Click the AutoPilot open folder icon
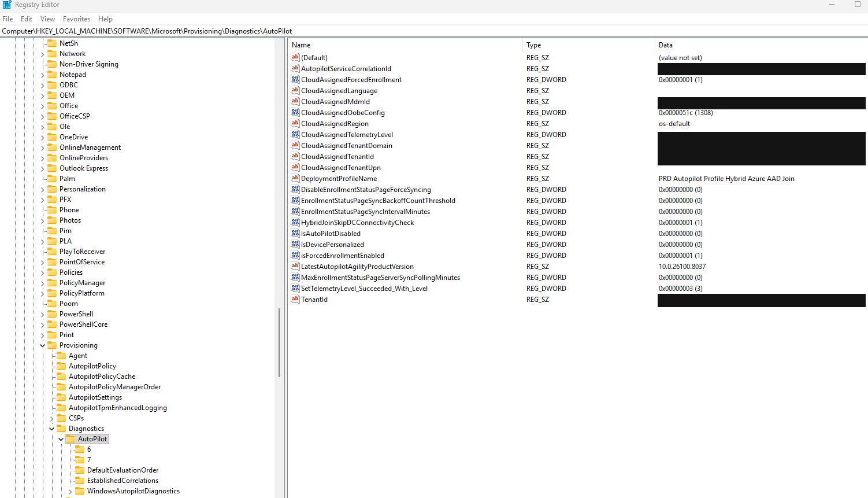The height and width of the screenshot is (498, 868). [x=71, y=439]
